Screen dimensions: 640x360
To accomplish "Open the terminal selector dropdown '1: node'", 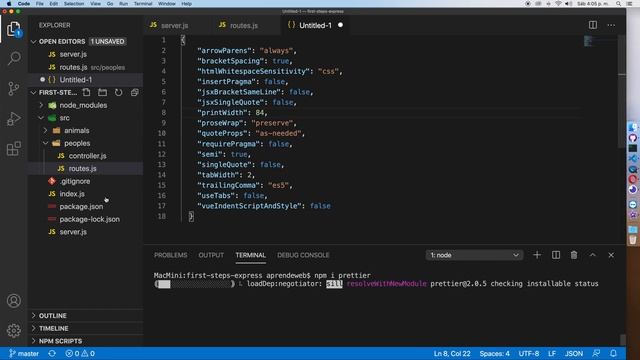I will coord(474,255).
